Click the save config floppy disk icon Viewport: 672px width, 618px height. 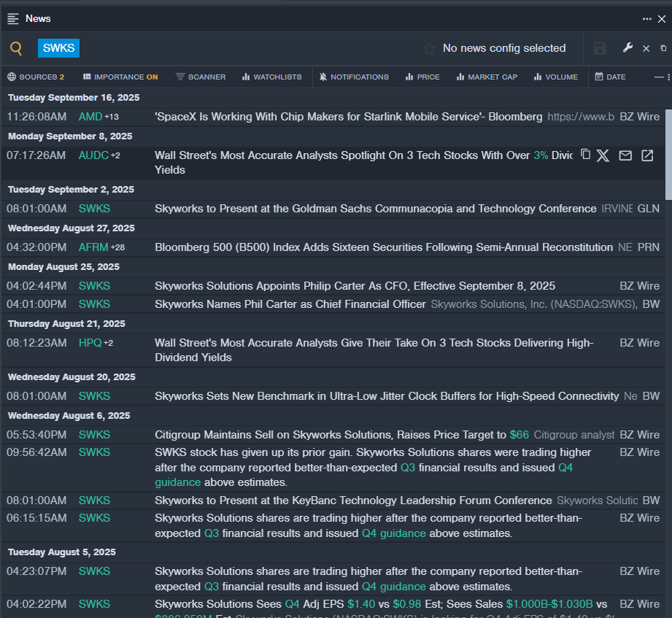pyautogui.click(x=600, y=49)
